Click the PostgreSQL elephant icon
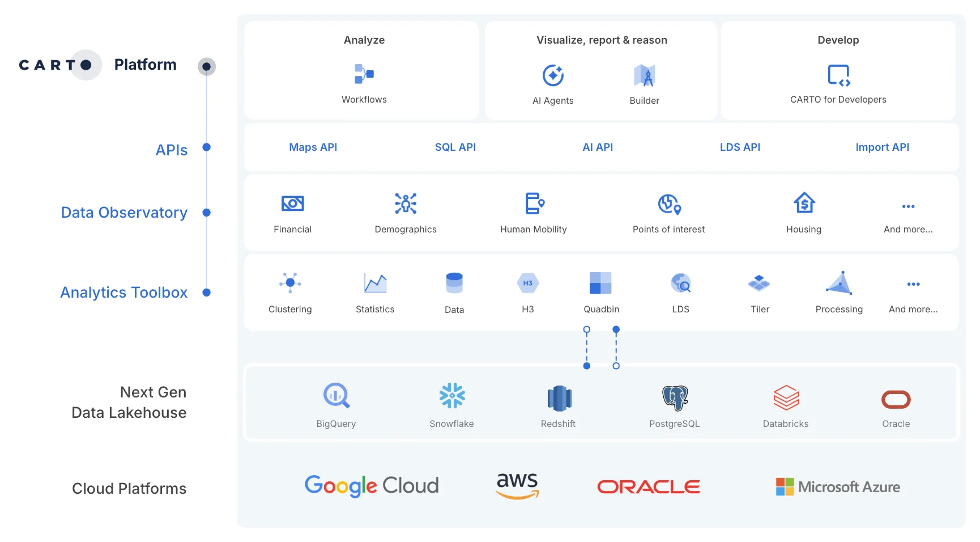This screenshot has height=542, width=980. pos(675,398)
